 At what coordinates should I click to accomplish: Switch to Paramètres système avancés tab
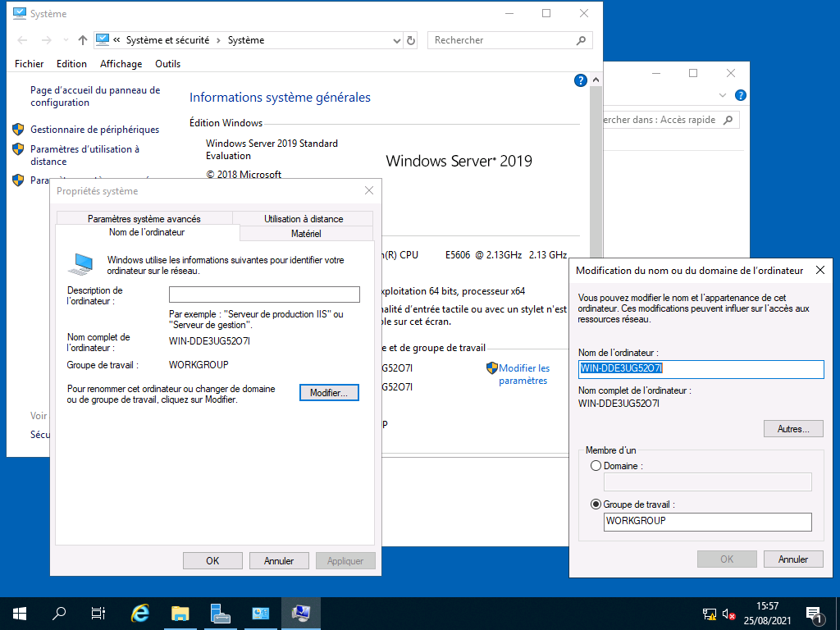[x=144, y=218]
